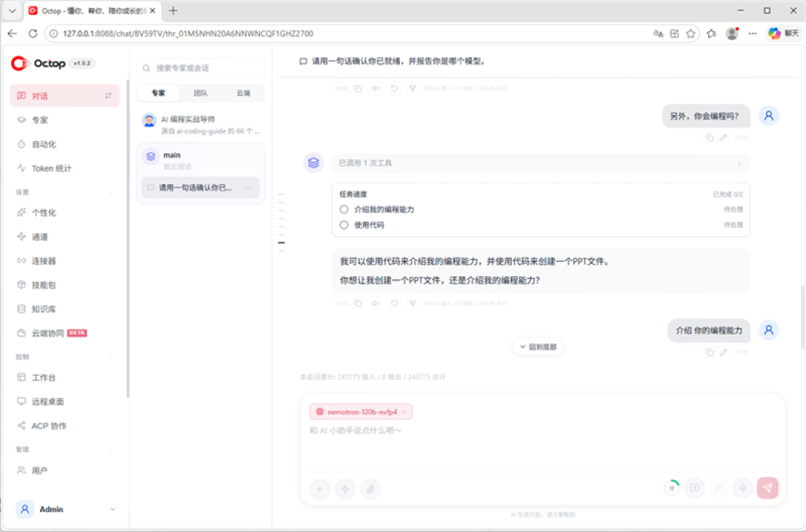The image size is (806, 532).
Task: Switch to the 团队 tab
Action: coord(201,93)
